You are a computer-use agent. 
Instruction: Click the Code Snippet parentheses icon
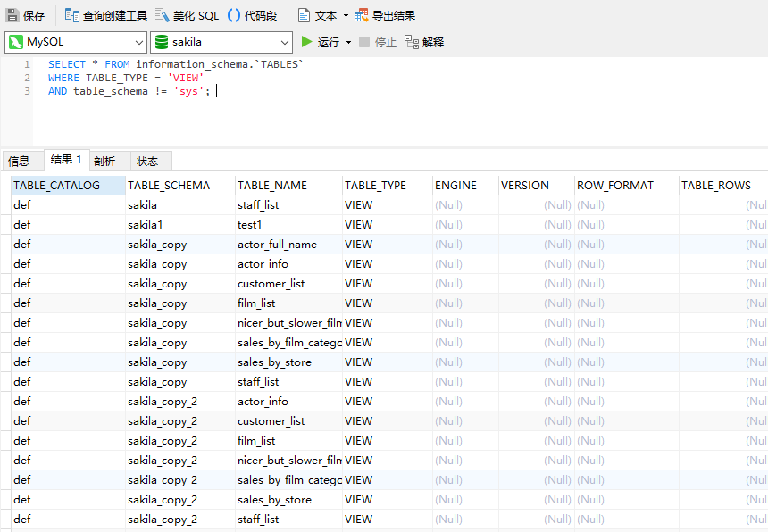point(234,16)
